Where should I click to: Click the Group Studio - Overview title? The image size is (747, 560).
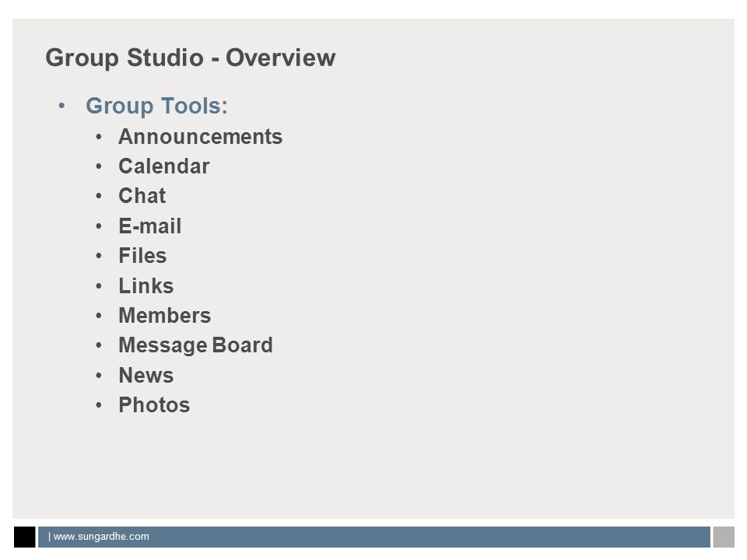point(190,58)
